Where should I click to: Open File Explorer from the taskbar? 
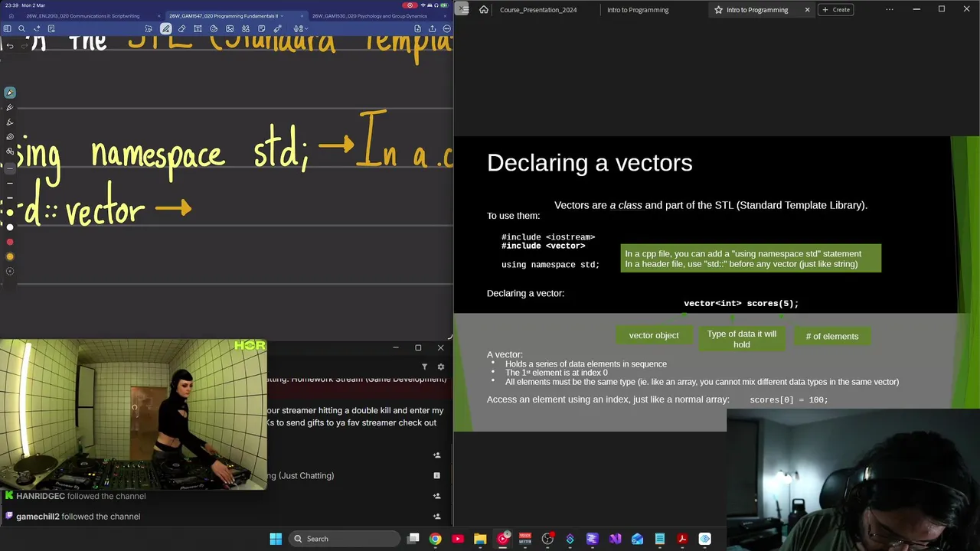point(480,539)
